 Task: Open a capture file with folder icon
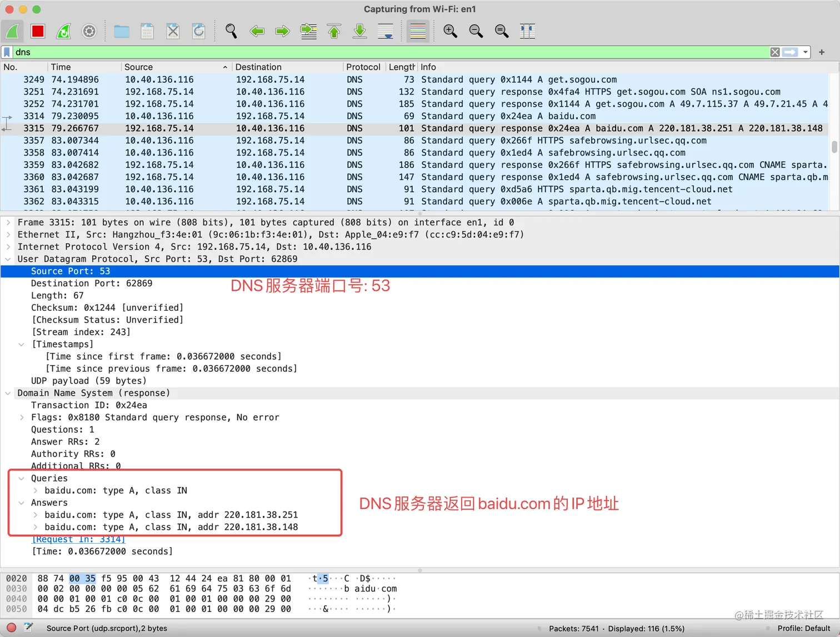[122, 31]
